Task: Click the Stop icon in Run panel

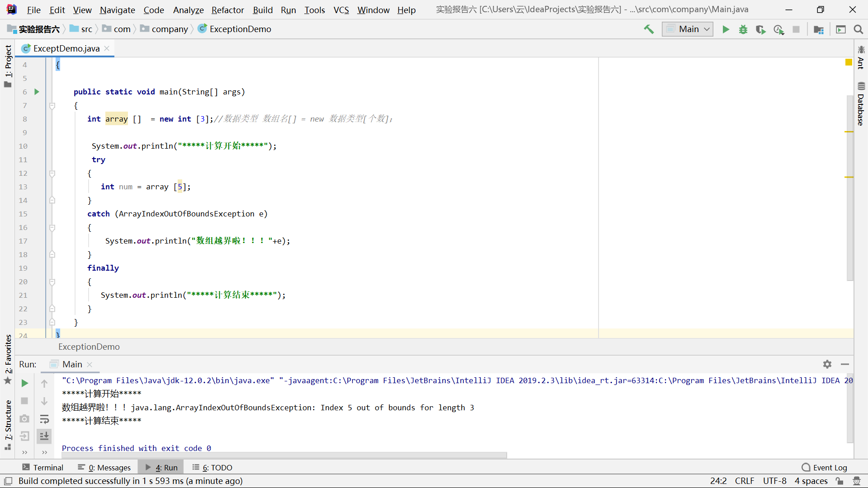Action: (x=25, y=401)
